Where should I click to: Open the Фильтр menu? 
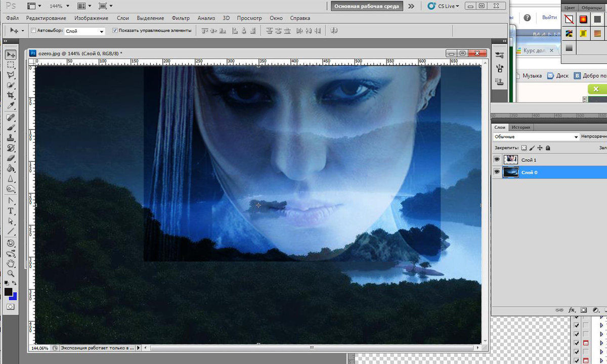(x=181, y=18)
